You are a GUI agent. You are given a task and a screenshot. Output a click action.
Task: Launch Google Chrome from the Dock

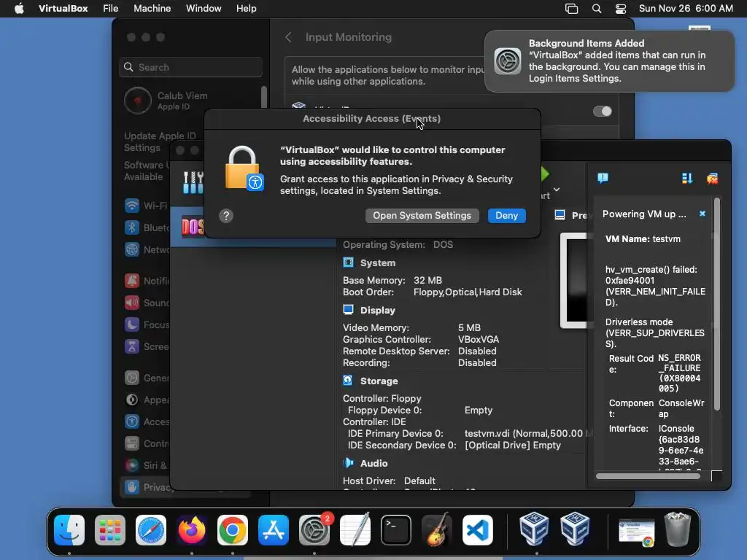click(233, 529)
